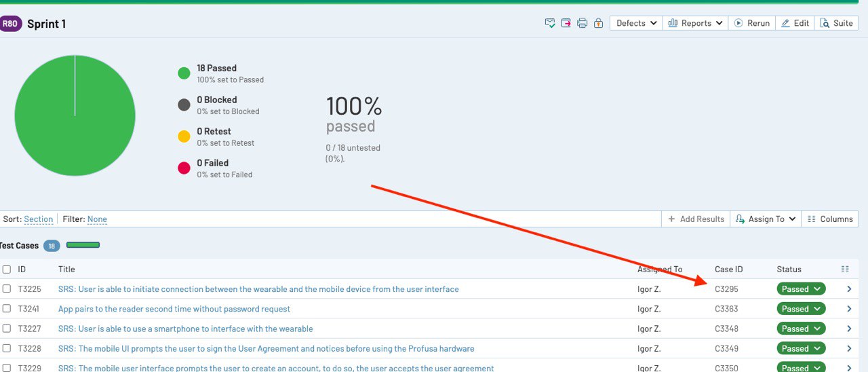Click the gray Blocked legend dot
This screenshot has width=868, height=372.
[184, 105]
